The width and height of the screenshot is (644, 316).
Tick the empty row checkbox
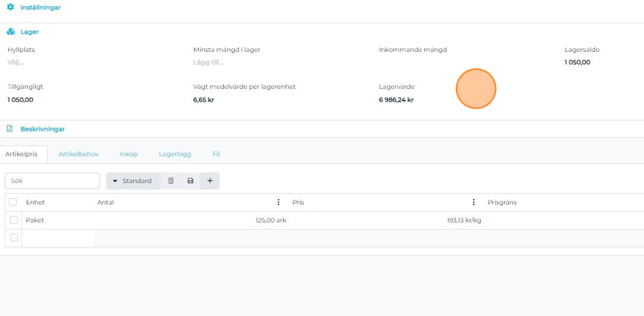coord(14,238)
